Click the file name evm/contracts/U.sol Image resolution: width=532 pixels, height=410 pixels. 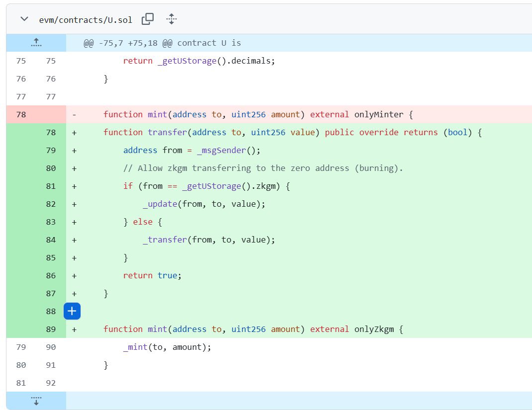(x=86, y=20)
